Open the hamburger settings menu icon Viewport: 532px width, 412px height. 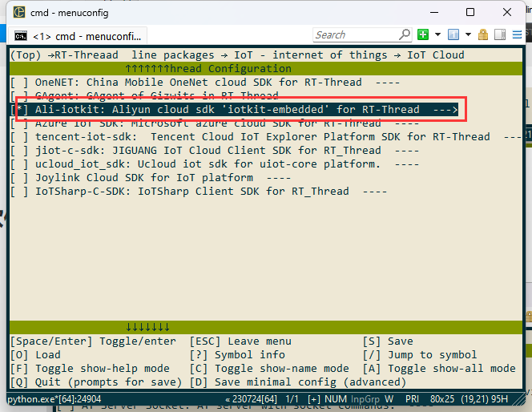[517, 34]
